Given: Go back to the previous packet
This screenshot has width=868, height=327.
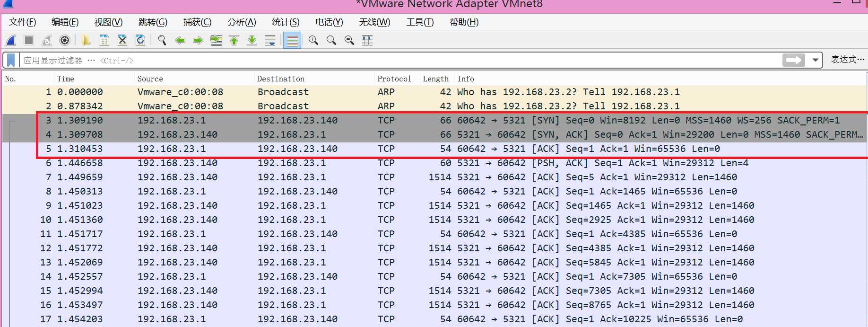Looking at the screenshot, I should pos(180,40).
